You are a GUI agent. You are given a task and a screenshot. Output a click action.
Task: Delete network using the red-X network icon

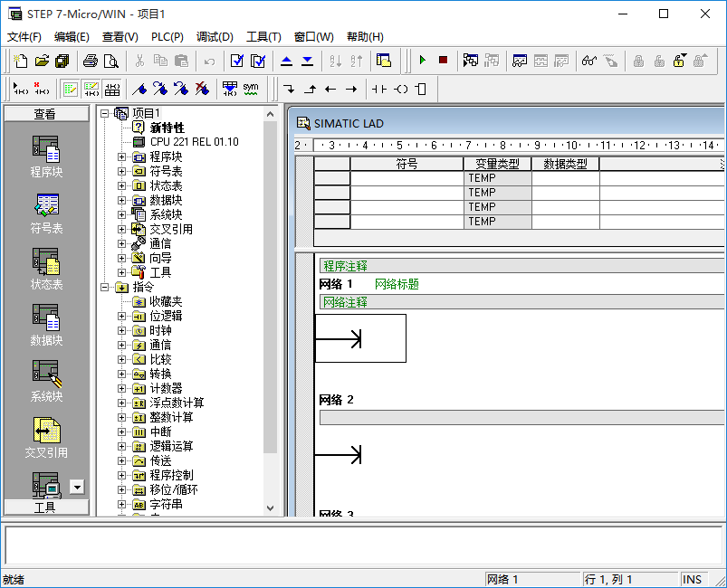[42, 89]
